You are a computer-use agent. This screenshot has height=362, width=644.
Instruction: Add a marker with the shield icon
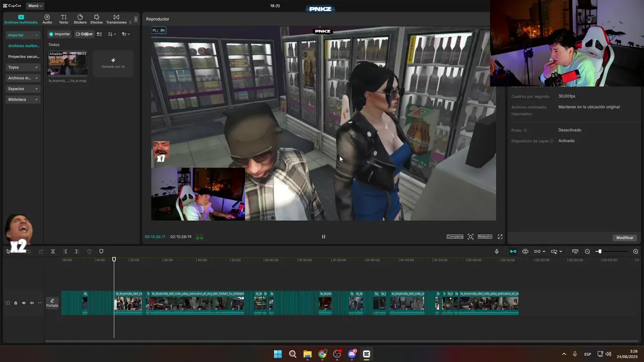(x=101, y=251)
